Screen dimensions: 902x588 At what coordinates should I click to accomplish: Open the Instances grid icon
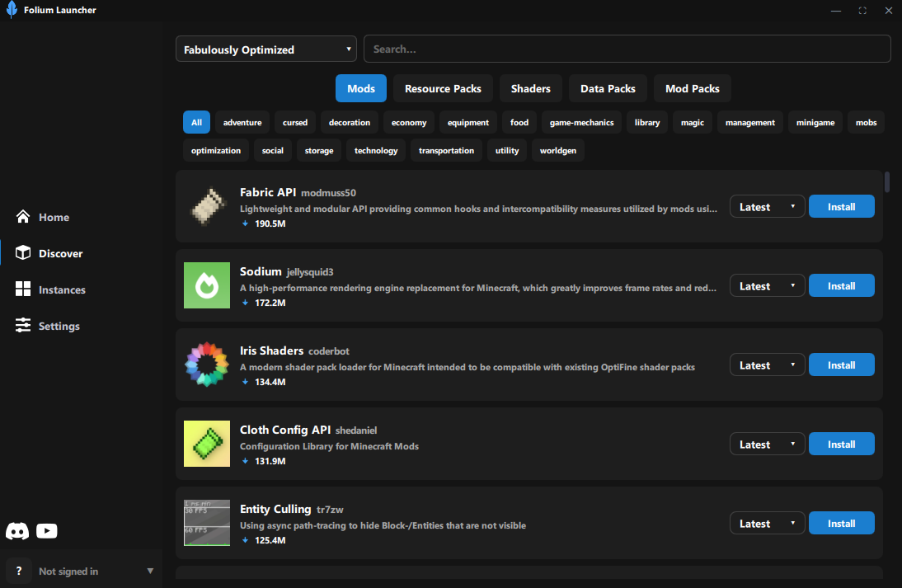click(x=23, y=289)
